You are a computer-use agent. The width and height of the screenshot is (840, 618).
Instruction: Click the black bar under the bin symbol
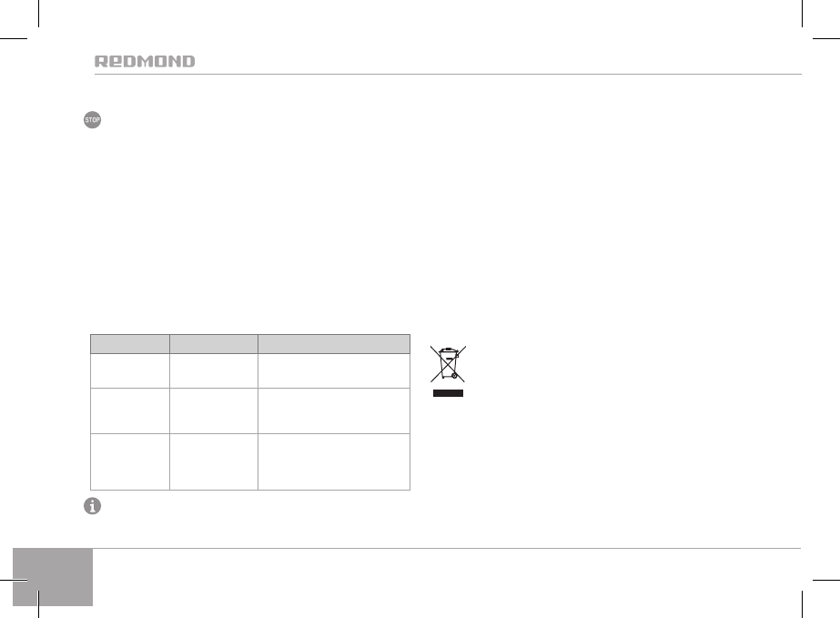447,393
